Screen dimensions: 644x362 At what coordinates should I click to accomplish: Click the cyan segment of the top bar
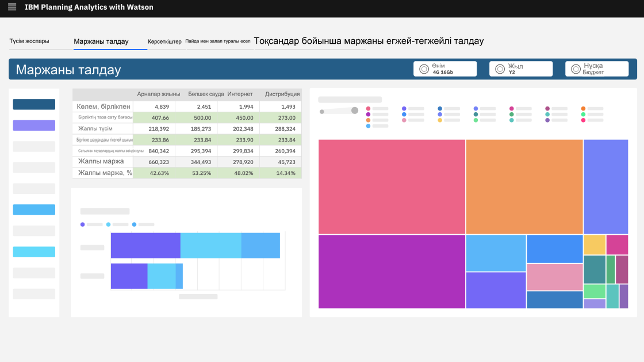pos(210,245)
